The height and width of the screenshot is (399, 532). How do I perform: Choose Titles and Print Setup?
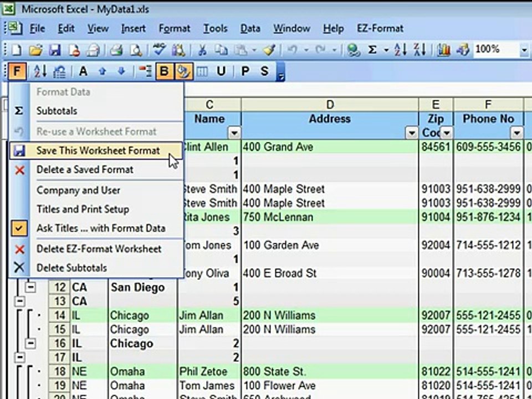tap(96, 209)
